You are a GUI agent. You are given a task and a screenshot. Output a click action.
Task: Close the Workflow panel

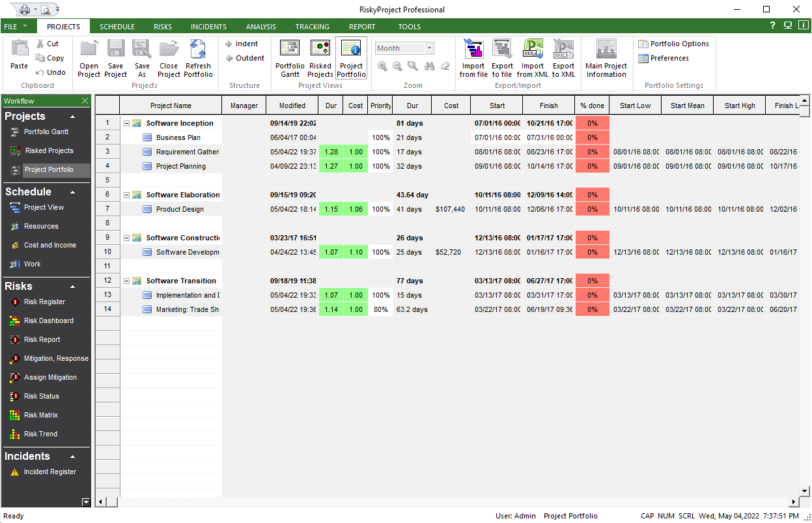click(85, 101)
